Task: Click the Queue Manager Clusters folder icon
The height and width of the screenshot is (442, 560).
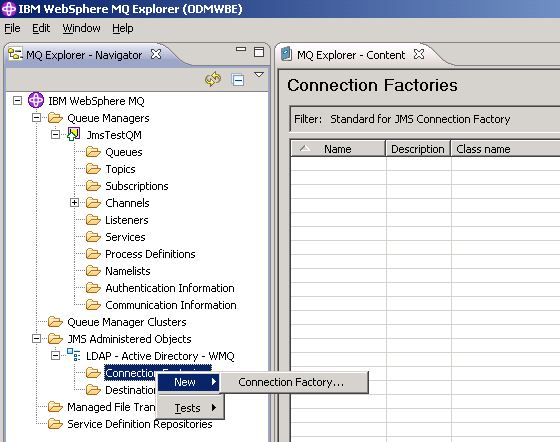Action: pyautogui.click(x=55, y=322)
